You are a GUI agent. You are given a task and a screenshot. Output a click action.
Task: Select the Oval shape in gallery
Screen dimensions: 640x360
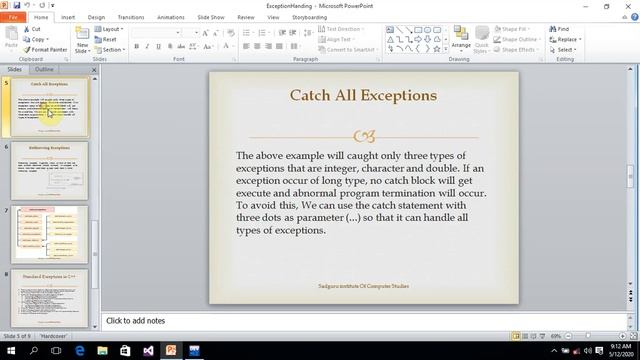click(427, 30)
